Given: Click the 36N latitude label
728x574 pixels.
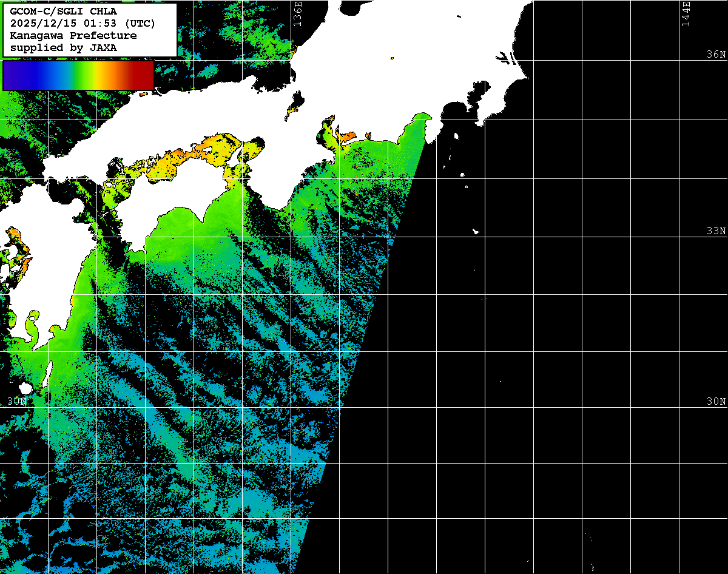Looking at the screenshot, I should pos(716,55).
